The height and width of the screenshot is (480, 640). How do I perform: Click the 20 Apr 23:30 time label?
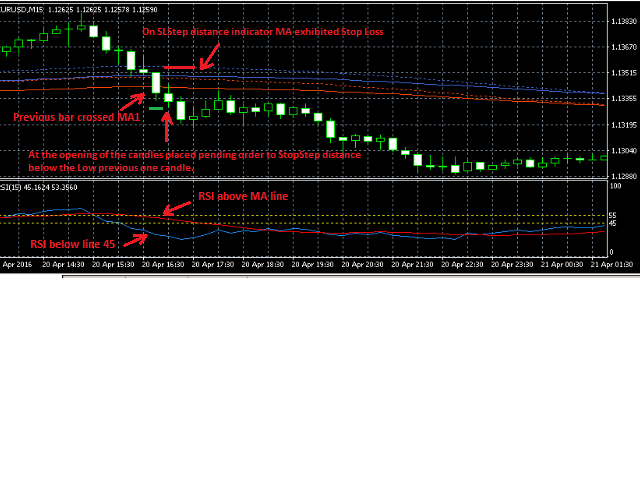point(512,264)
